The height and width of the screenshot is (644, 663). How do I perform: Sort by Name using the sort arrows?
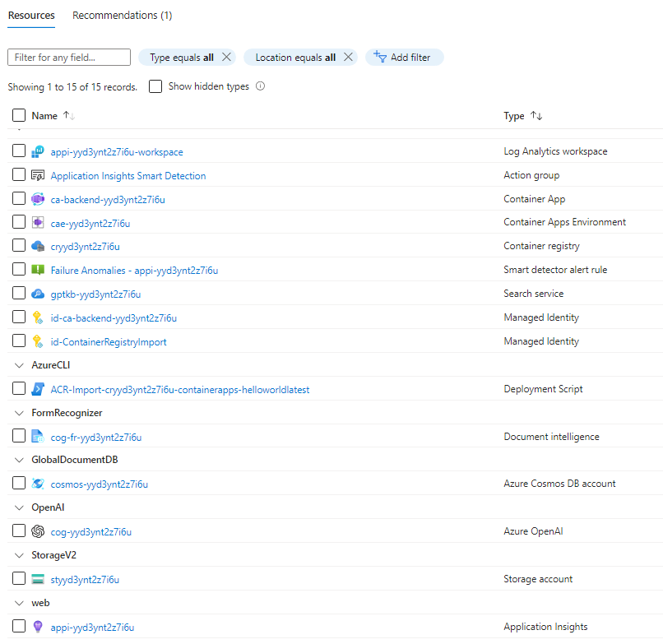[69, 115]
